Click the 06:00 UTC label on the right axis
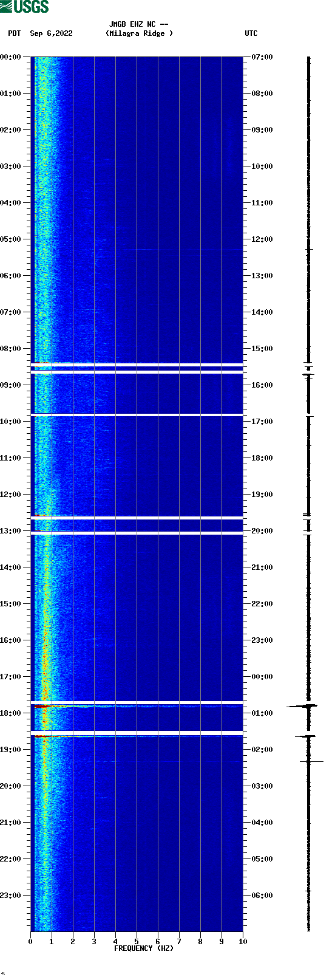The width and height of the screenshot is (335, 980). tap(262, 896)
